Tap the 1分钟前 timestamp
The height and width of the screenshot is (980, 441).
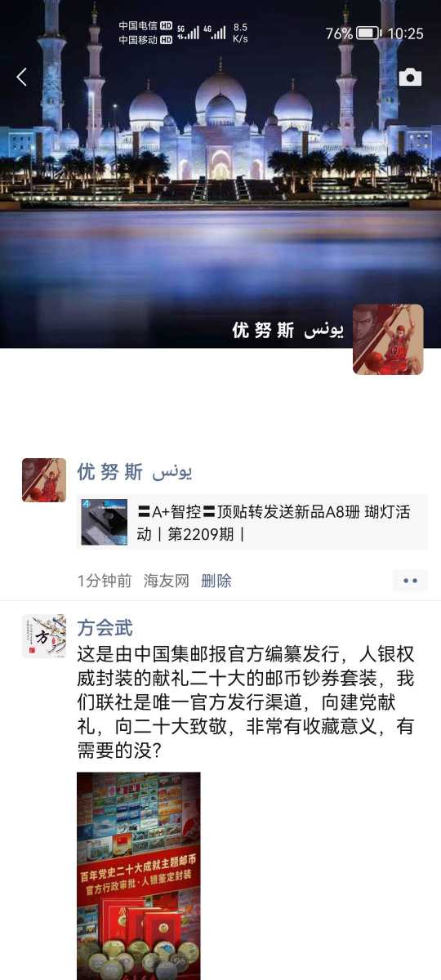(x=105, y=581)
